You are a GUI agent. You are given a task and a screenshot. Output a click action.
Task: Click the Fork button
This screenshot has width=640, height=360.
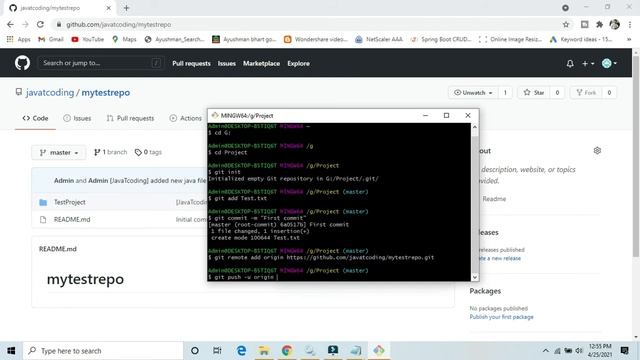[x=586, y=93]
